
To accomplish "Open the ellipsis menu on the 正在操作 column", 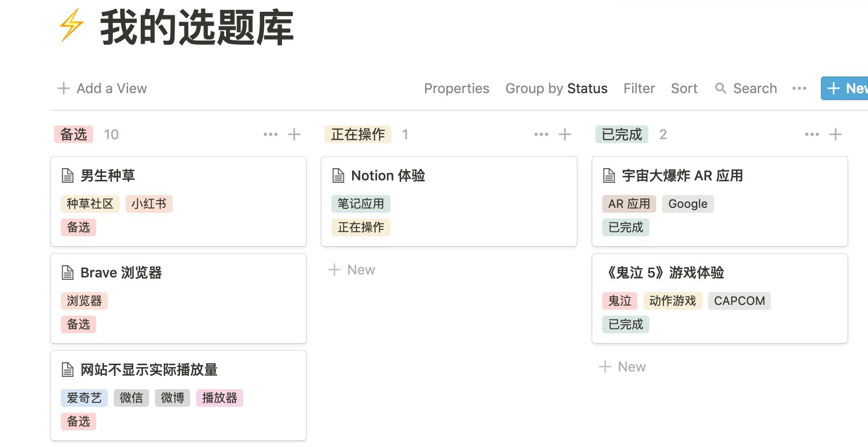I will [x=541, y=134].
